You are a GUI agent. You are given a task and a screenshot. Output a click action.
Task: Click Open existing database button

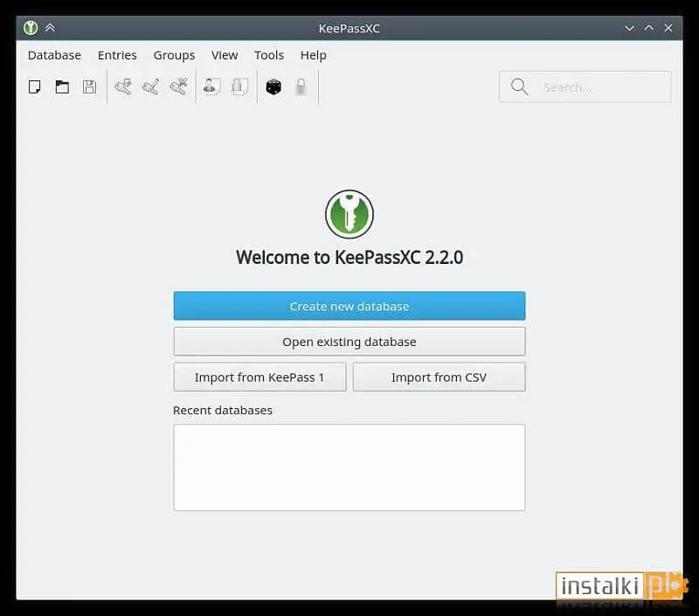point(349,342)
